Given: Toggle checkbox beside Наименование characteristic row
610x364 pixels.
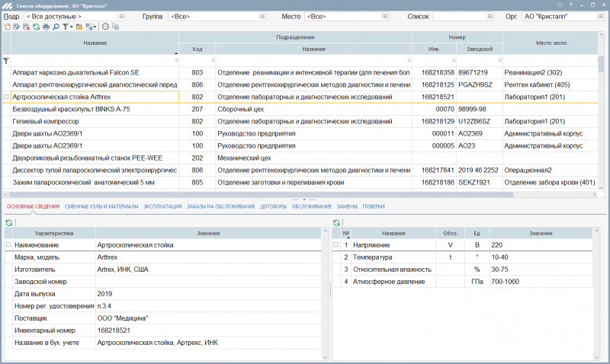Looking at the screenshot, I should (8, 245).
